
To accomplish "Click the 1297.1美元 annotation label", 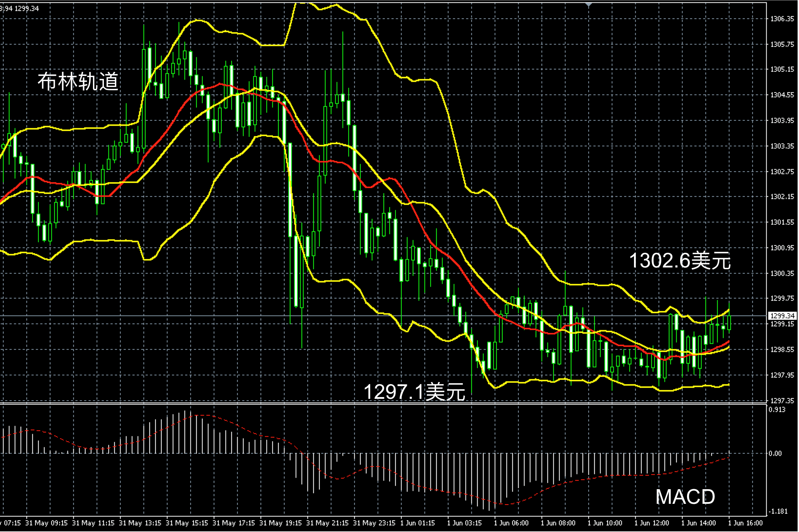I will 414,391.
